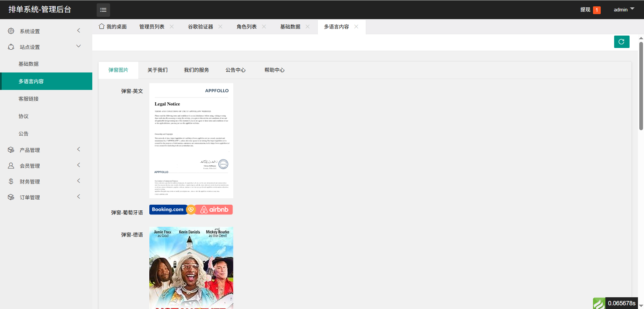This screenshot has height=309, width=644.
Task: Open 客服链接 in the sidebar
Action: [29, 99]
